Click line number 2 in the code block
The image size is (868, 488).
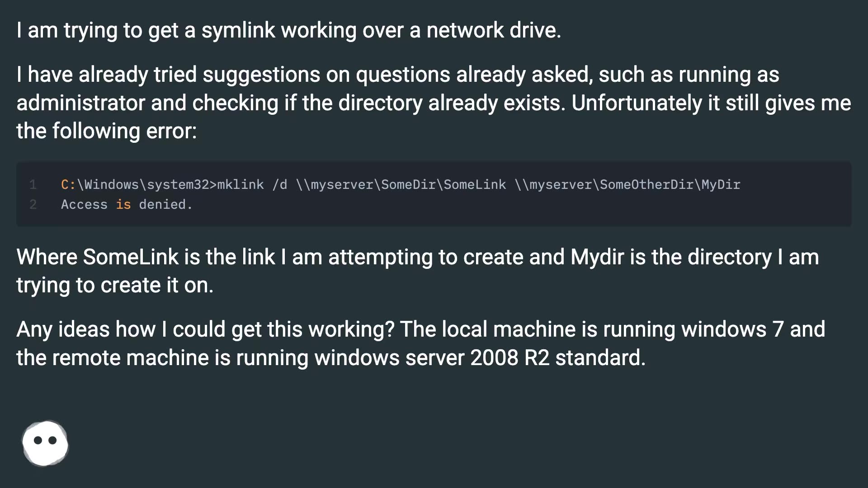[33, 205]
